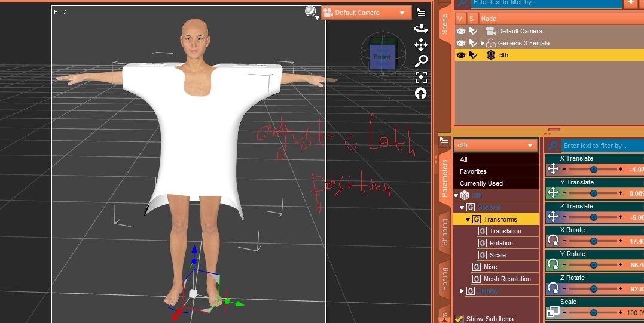Viewport: 644px width, 323px height.
Task: Toggle selectable arrow for Default Camera
Action: [x=473, y=31]
